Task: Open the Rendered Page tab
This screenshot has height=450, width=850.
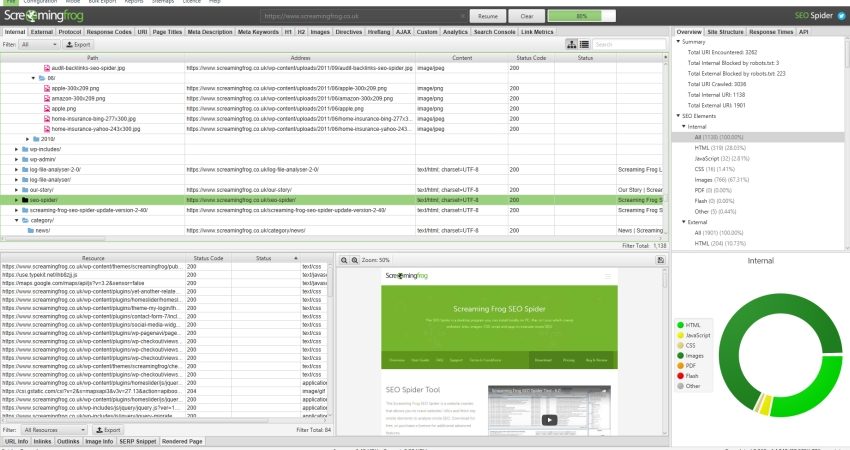Action: tap(182, 441)
